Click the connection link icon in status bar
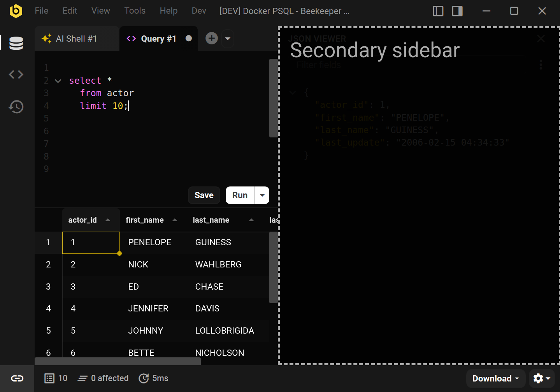Image resolution: width=560 pixels, height=392 pixels. click(x=17, y=378)
